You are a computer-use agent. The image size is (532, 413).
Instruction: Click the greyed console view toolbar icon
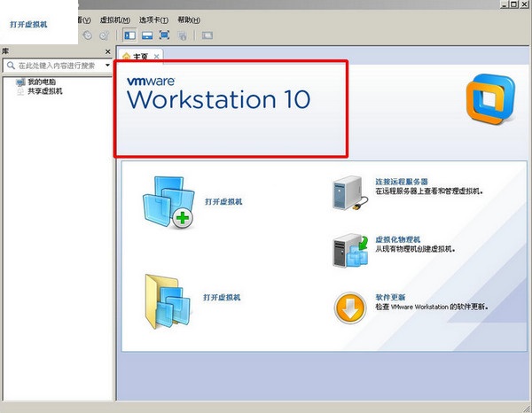pyautogui.click(x=207, y=35)
